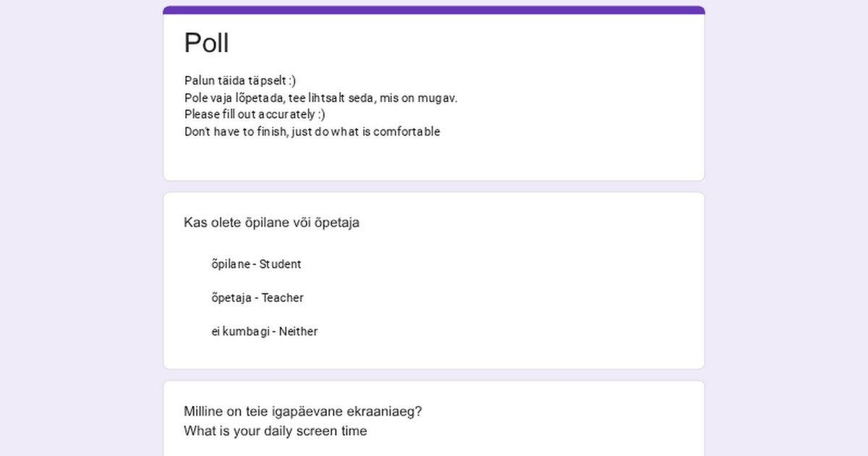868x456 pixels.
Task: Click empty space below the description in the Poll card
Action: [434, 161]
